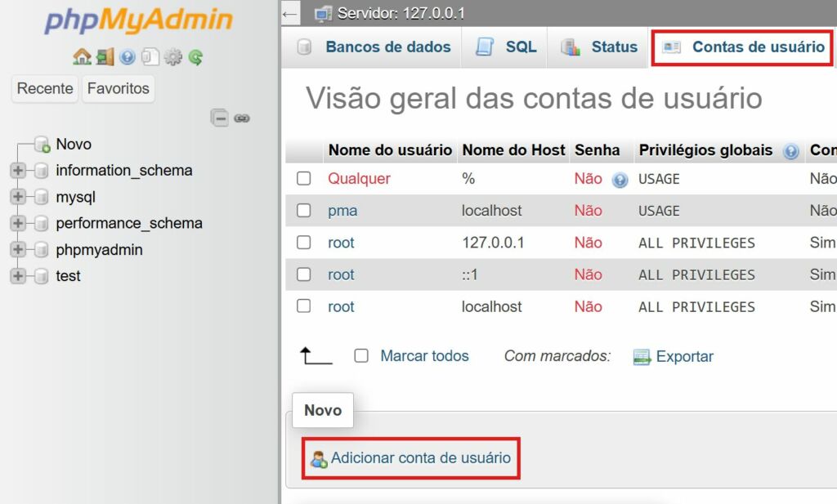This screenshot has width=837, height=504.
Task: Click the log out door icon
Action: click(105, 56)
